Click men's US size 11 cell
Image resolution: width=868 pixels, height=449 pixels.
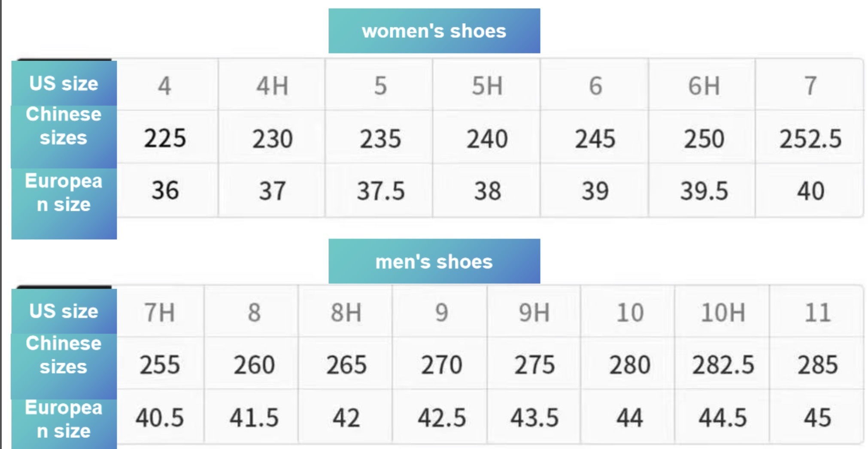pos(817,312)
